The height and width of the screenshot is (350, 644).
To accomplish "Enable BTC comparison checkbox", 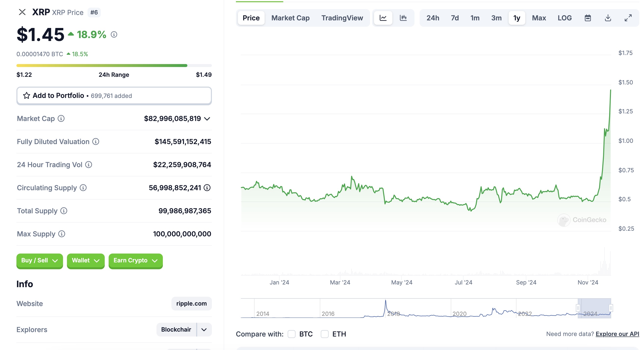I will coord(292,334).
